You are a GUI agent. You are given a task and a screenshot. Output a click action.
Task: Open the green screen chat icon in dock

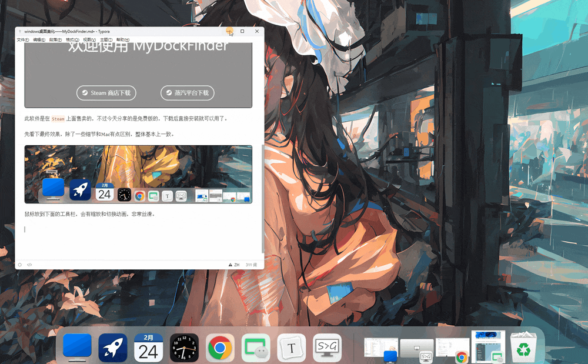tap(256, 348)
